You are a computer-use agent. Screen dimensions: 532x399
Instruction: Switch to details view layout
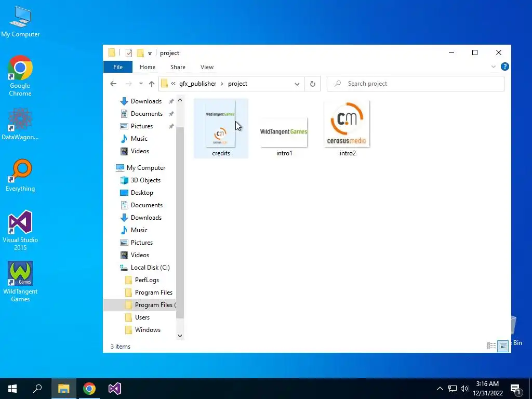(491, 346)
